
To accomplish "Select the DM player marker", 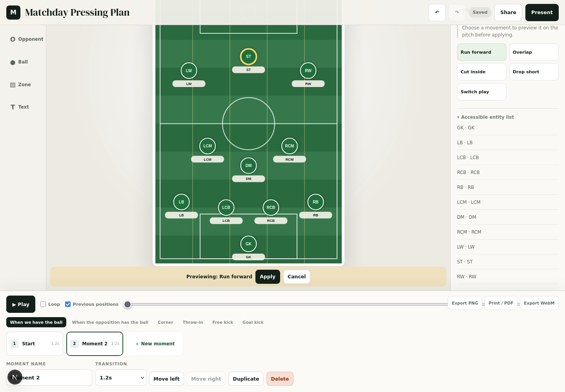I will pyautogui.click(x=248, y=165).
